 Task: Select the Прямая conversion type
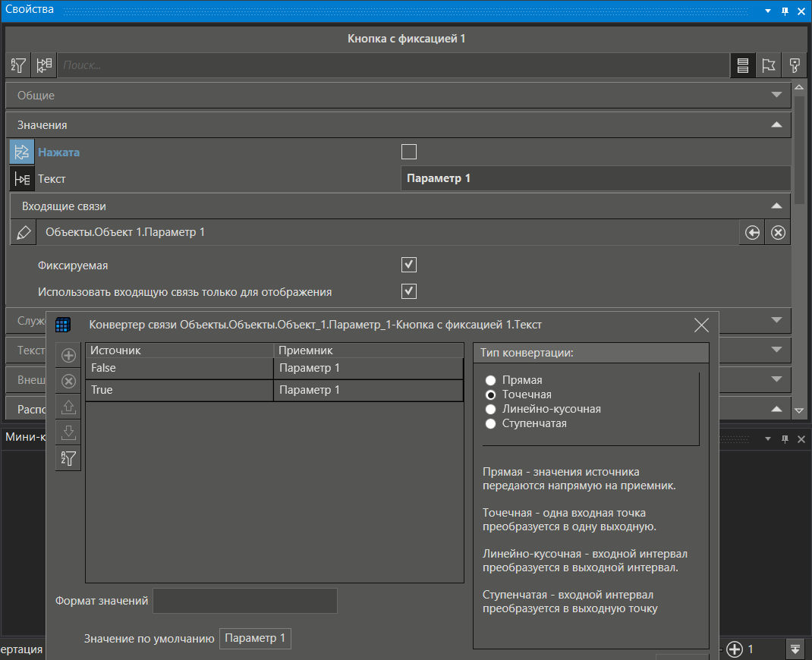[x=491, y=380]
